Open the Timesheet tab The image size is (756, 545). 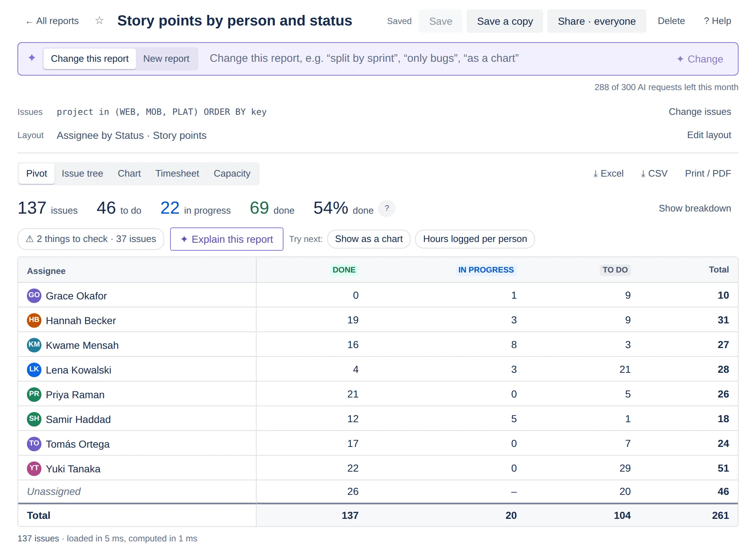pyautogui.click(x=177, y=174)
